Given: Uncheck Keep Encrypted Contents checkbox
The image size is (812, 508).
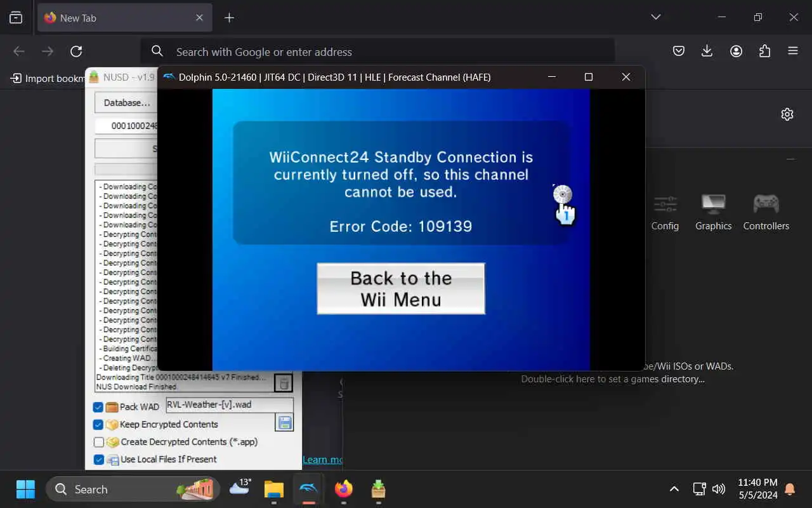Looking at the screenshot, I should (x=98, y=424).
